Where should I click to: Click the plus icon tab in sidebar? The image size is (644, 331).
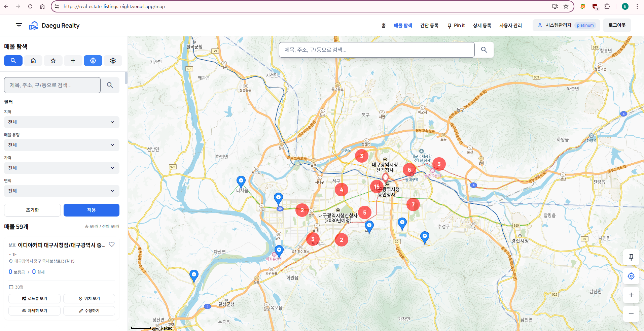point(73,61)
